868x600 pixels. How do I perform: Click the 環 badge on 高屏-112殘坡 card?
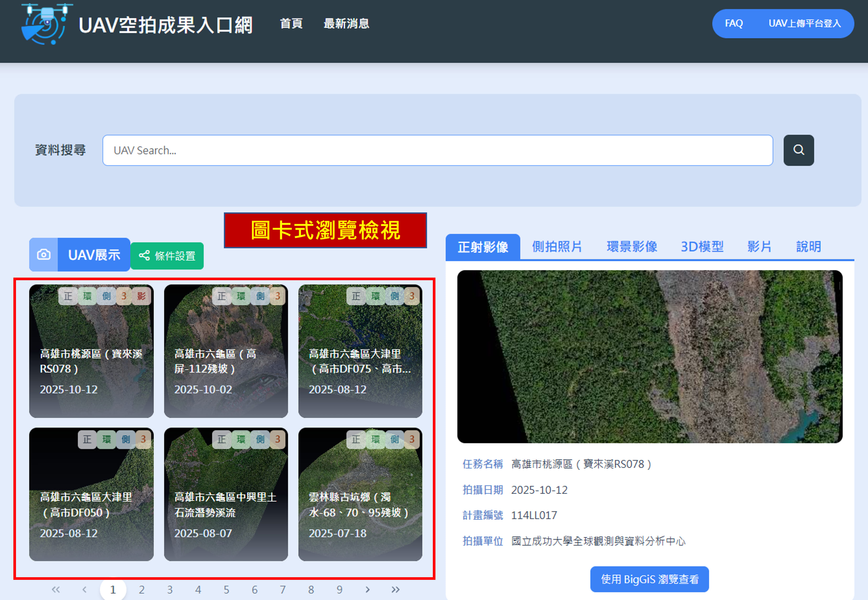click(241, 296)
